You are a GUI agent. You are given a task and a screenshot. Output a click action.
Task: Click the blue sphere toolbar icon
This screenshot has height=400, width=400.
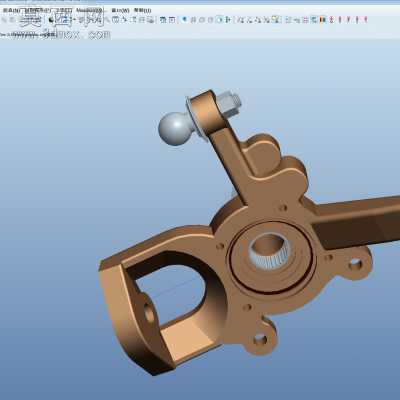pos(185,20)
